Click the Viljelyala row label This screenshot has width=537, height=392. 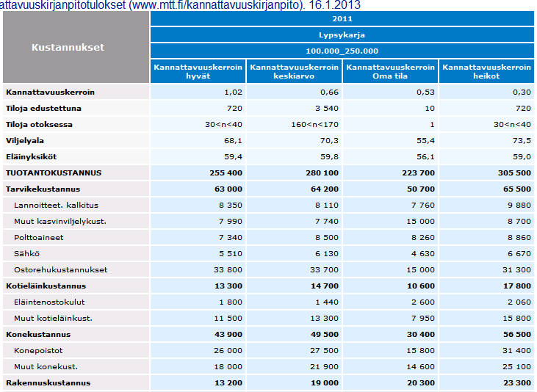25,141
